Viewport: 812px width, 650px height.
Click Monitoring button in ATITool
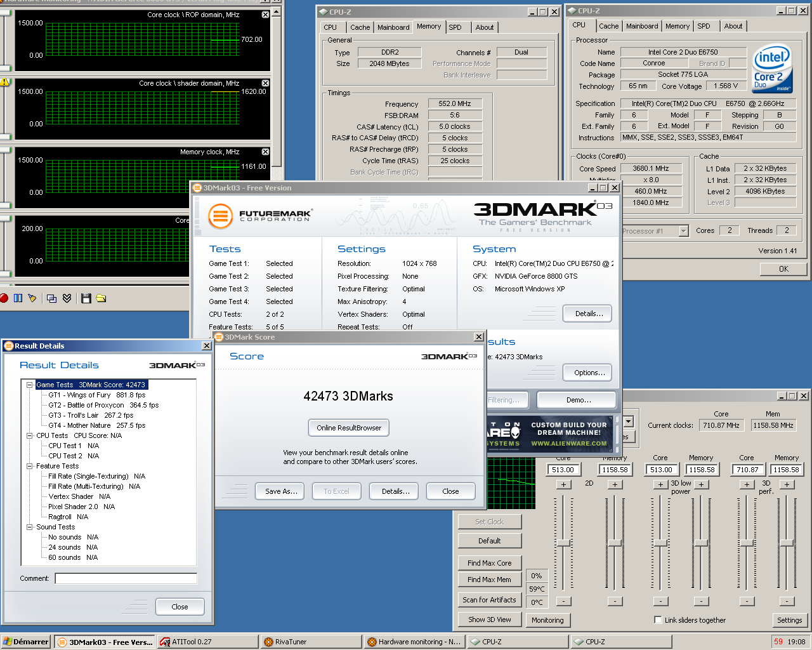coord(547,620)
